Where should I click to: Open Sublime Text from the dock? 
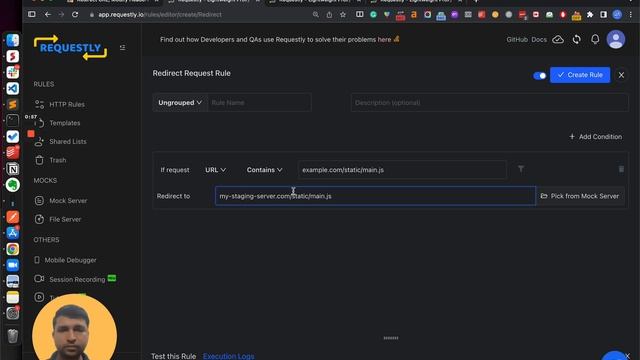tap(13, 104)
